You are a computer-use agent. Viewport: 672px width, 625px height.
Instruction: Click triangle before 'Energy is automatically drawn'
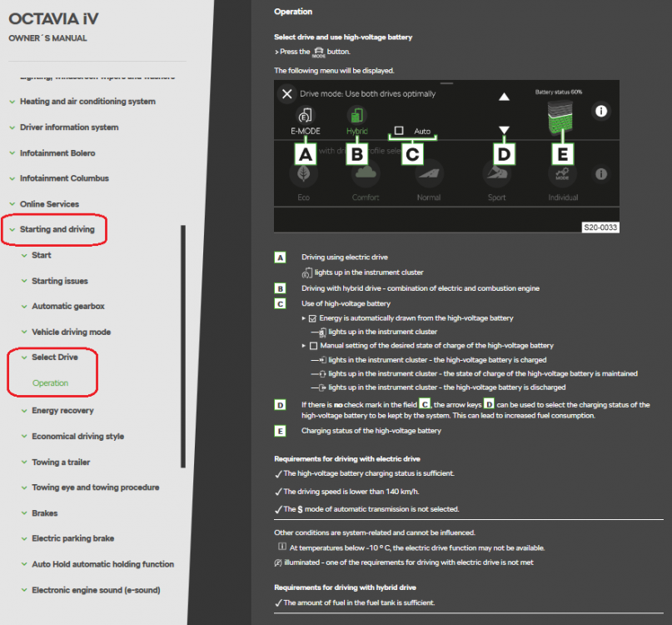(303, 318)
